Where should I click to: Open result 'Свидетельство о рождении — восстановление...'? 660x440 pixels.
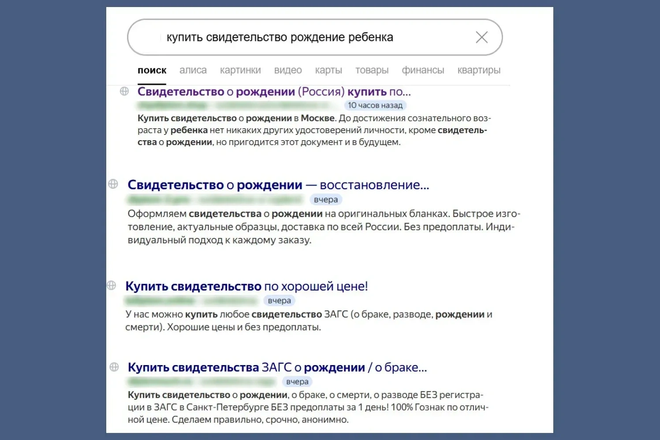click(x=278, y=185)
